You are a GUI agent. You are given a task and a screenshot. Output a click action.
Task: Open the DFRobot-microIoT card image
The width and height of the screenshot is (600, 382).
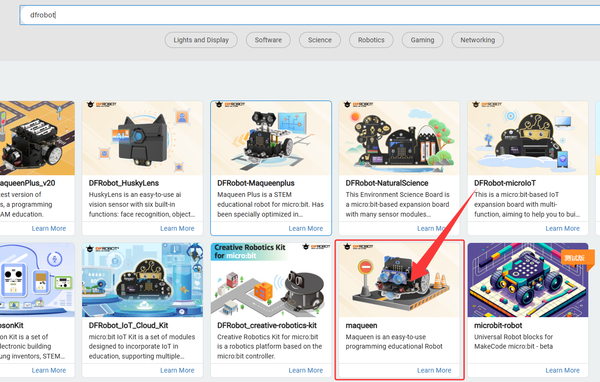point(528,138)
